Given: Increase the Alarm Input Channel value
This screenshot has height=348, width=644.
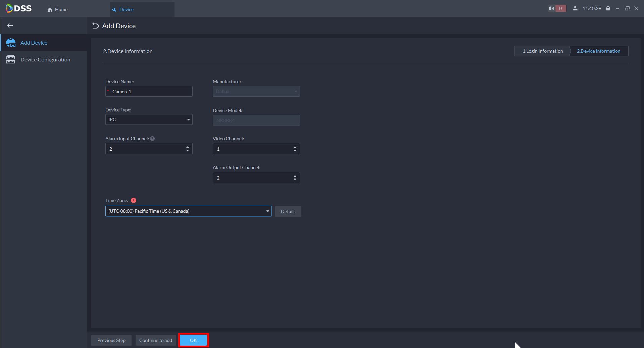Looking at the screenshot, I should click(x=188, y=147).
